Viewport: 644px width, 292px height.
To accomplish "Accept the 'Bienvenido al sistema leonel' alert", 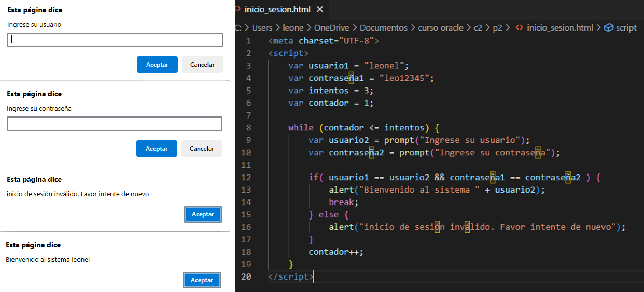I will click(202, 280).
